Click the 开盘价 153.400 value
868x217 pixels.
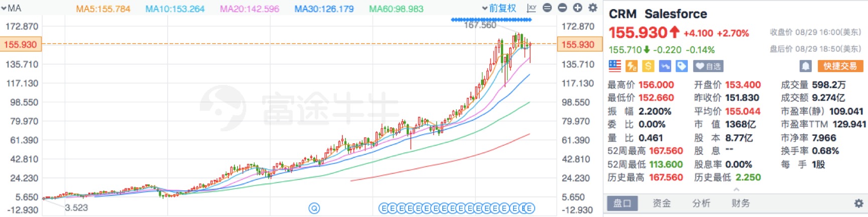743,85
